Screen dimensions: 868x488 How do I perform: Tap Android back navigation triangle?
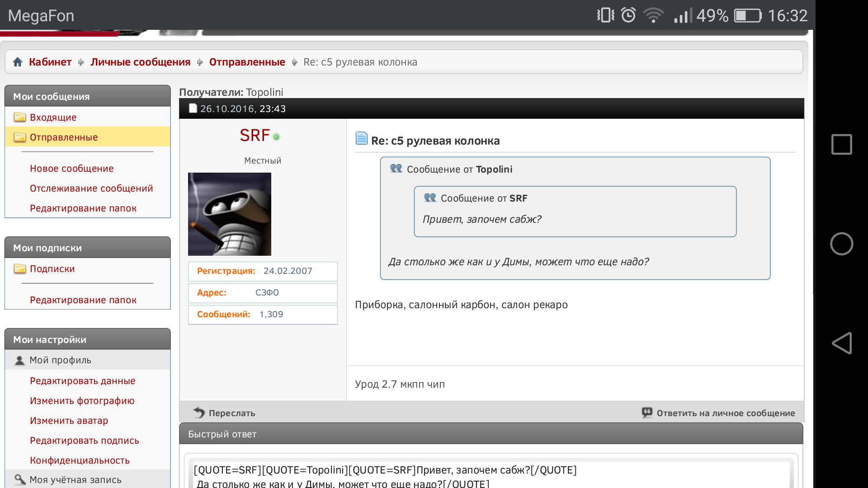pyautogui.click(x=841, y=343)
